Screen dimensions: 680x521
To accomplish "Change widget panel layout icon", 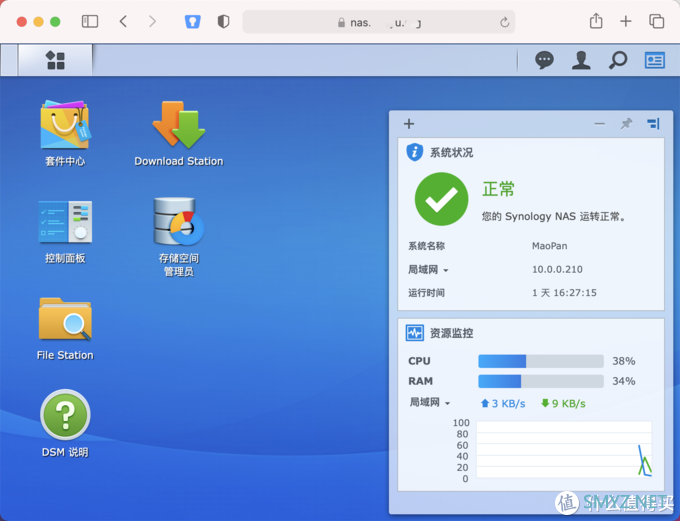I will 653,124.
